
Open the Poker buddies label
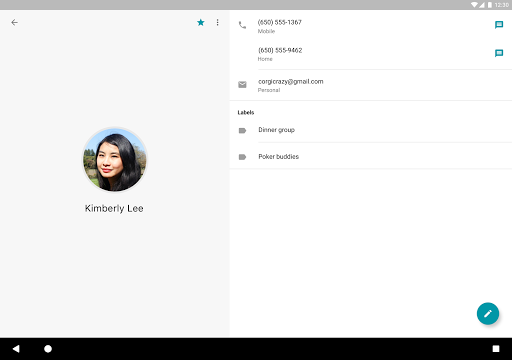pyautogui.click(x=371, y=156)
